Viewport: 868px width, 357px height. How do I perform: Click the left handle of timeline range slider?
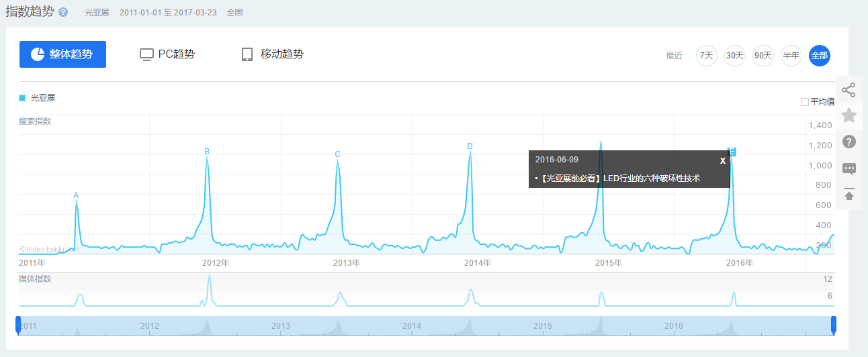[18, 325]
